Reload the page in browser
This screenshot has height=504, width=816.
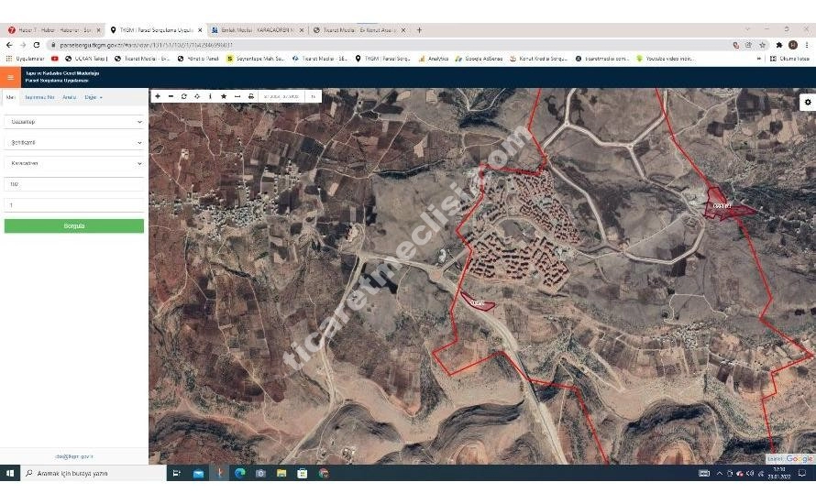(x=37, y=45)
